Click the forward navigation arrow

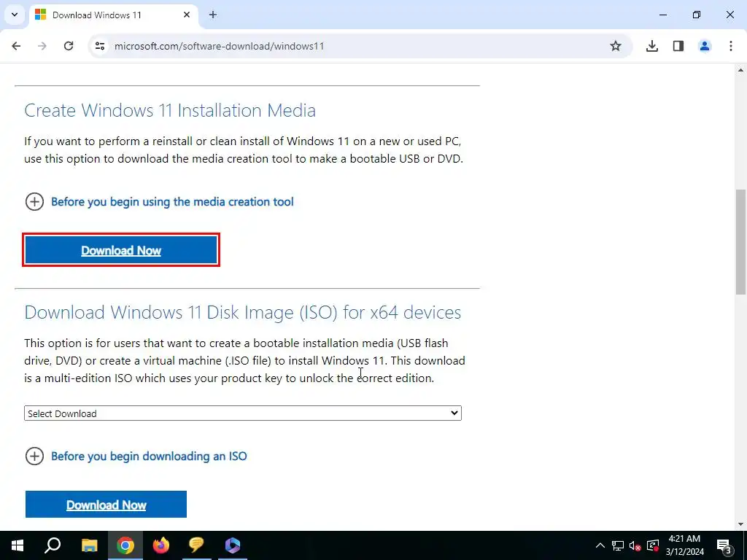tap(42, 46)
